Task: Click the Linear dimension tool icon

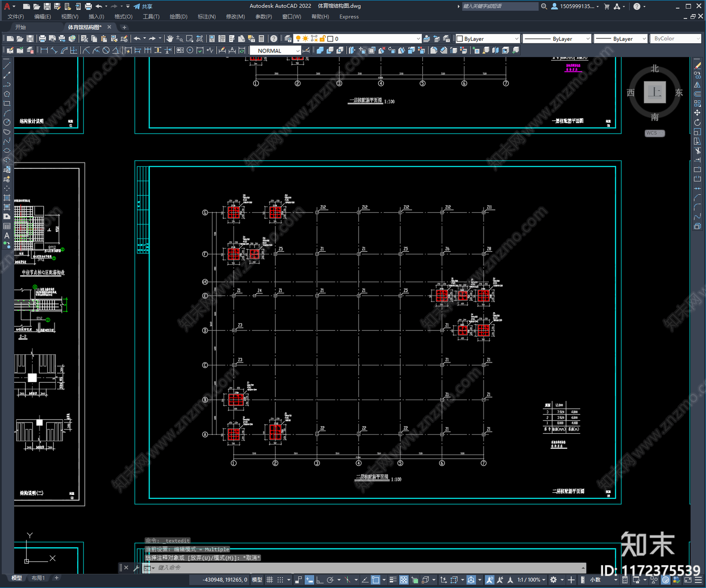Action: [x=44, y=50]
